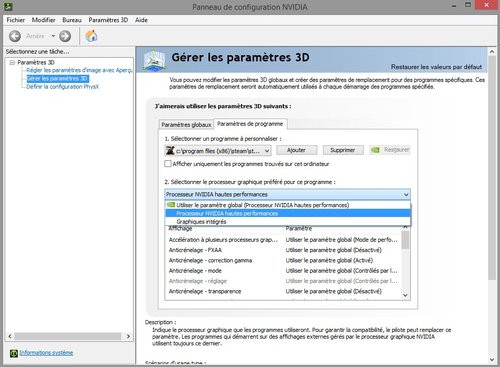
Task: Collapse the Paramètres 3D tree node
Action: pyautogui.click(x=12, y=62)
